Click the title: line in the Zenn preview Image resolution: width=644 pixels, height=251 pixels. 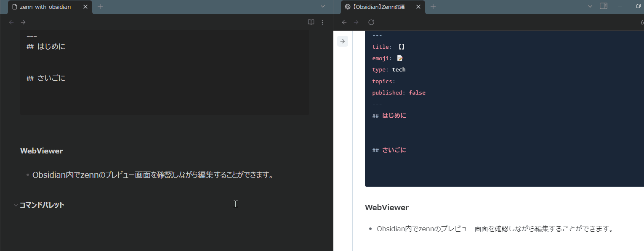[x=389, y=47]
